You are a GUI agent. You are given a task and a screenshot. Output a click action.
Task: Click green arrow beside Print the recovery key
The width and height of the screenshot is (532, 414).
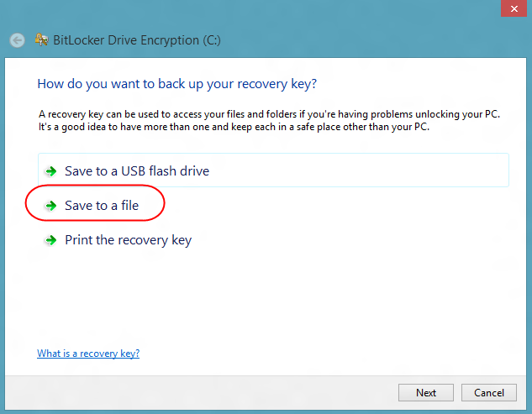click(x=51, y=241)
